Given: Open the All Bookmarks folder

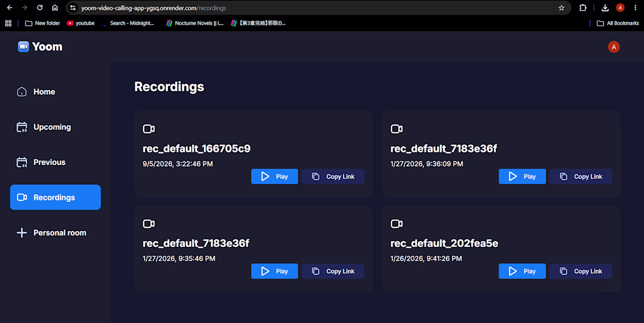Looking at the screenshot, I should (x=618, y=23).
